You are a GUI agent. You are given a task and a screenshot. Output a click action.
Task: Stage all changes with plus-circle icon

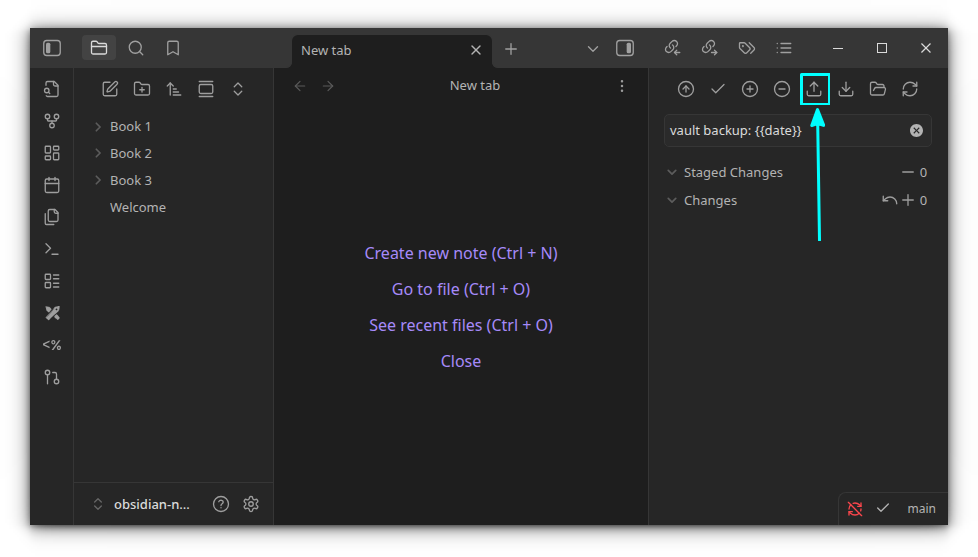pyautogui.click(x=750, y=89)
